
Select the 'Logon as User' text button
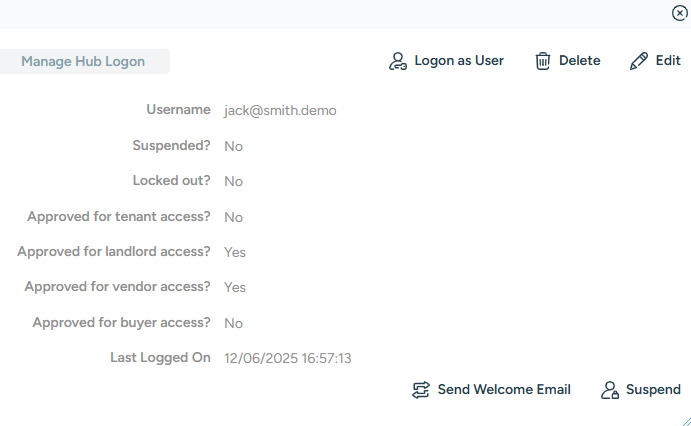coord(459,60)
